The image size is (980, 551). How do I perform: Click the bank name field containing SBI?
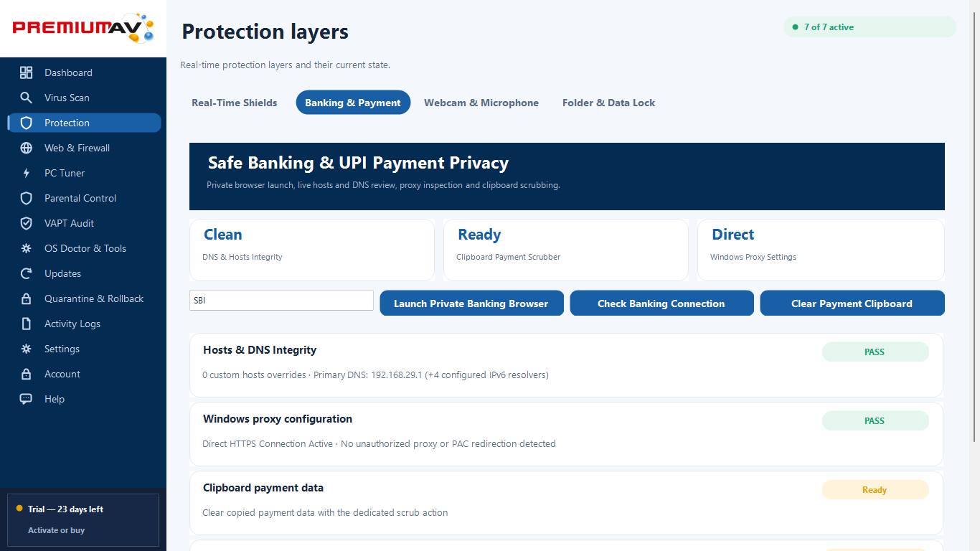pos(281,301)
